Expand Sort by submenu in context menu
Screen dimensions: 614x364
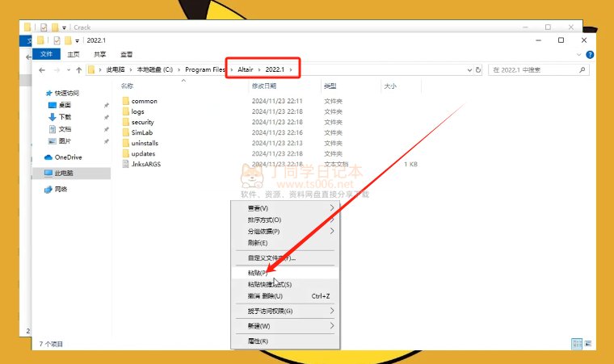pyautogui.click(x=285, y=220)
